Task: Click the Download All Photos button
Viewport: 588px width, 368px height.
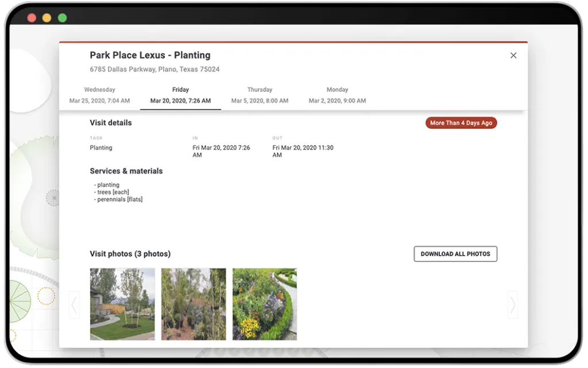Action: click(x=455, y=254)
